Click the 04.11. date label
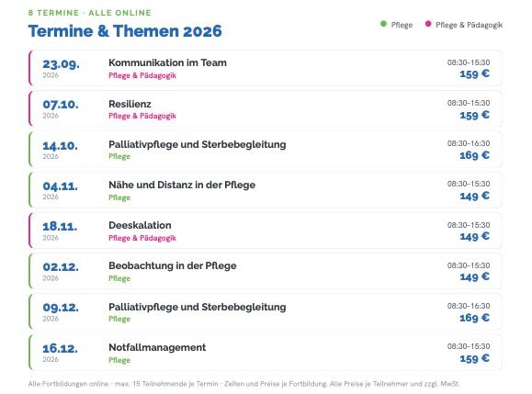532x394 pixels. click(x=61, y=186)
